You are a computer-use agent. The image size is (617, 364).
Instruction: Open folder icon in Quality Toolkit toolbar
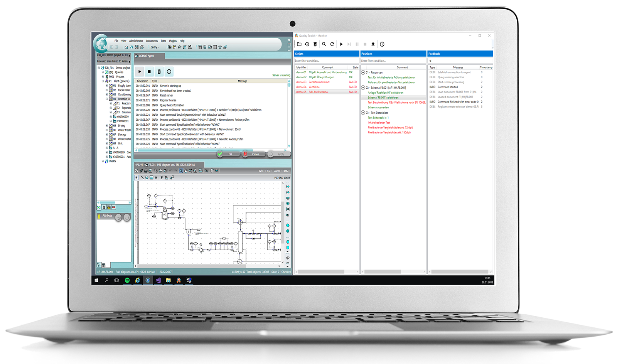(299, 44)
